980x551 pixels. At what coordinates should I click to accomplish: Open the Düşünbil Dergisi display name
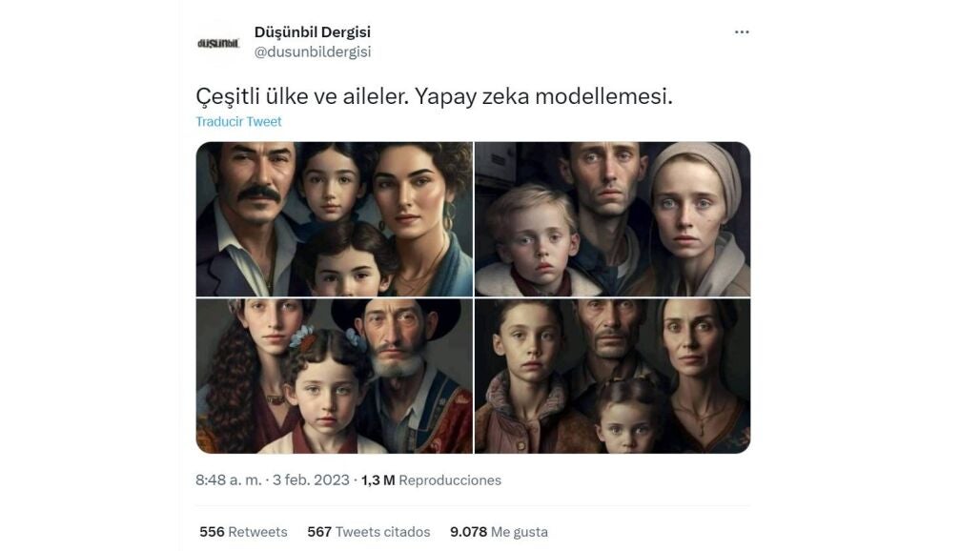[312, 31]
